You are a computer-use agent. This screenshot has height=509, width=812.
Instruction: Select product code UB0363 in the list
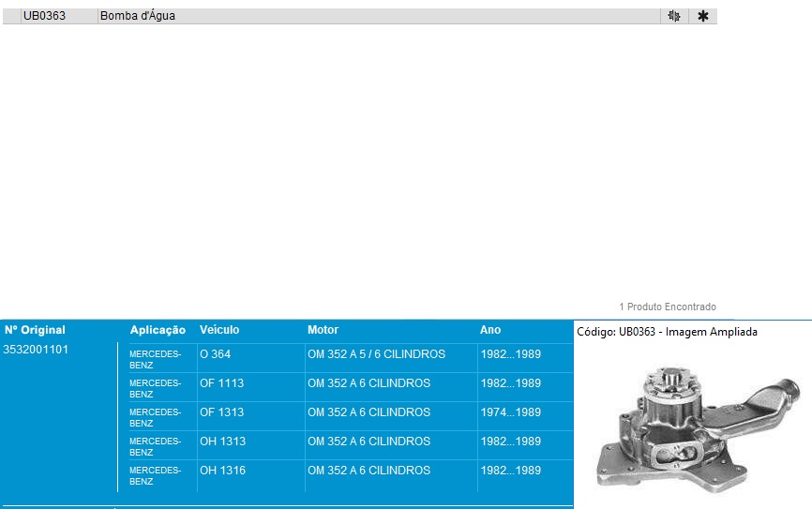click(x=45, y=16)
